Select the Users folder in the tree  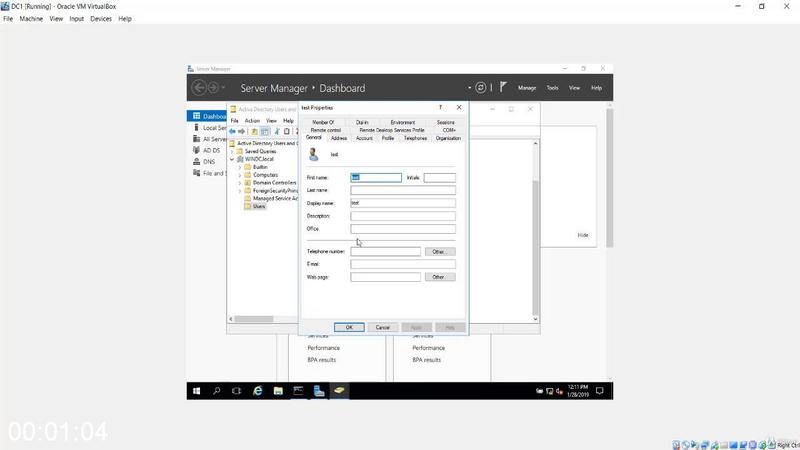[255, 206]
